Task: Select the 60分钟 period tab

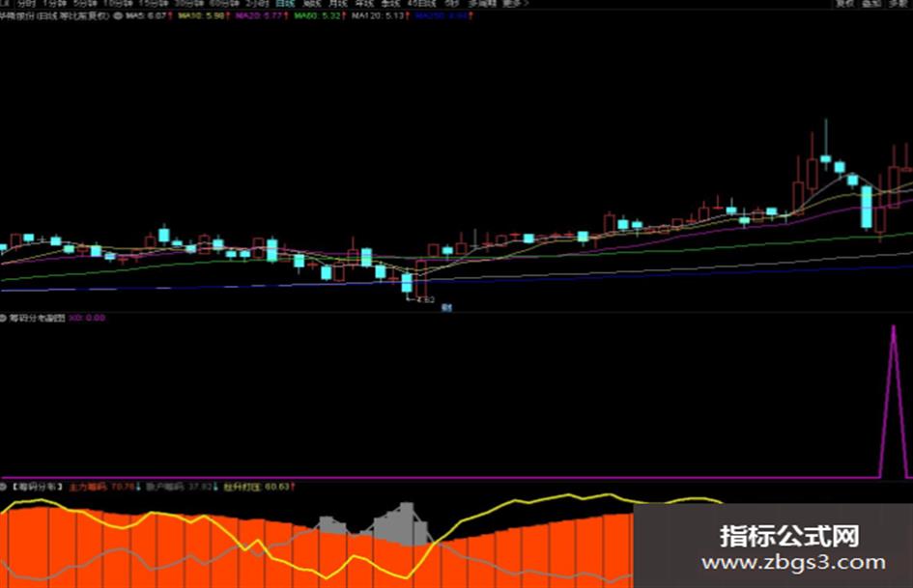Action: point(224,4)
